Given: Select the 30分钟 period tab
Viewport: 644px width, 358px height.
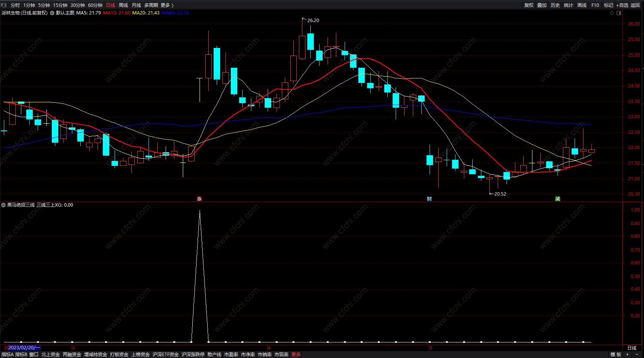Looking at the screenshot, I should (x=78, y=5).
